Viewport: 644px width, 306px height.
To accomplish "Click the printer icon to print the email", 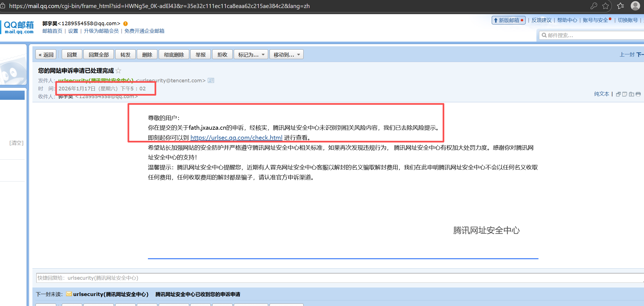I will pos(638,94).
